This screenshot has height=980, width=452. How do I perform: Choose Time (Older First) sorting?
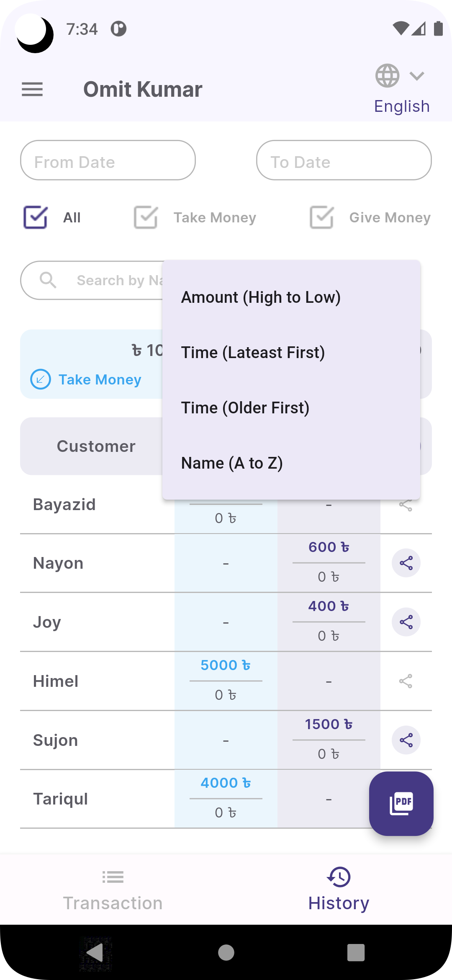point(245,408)
